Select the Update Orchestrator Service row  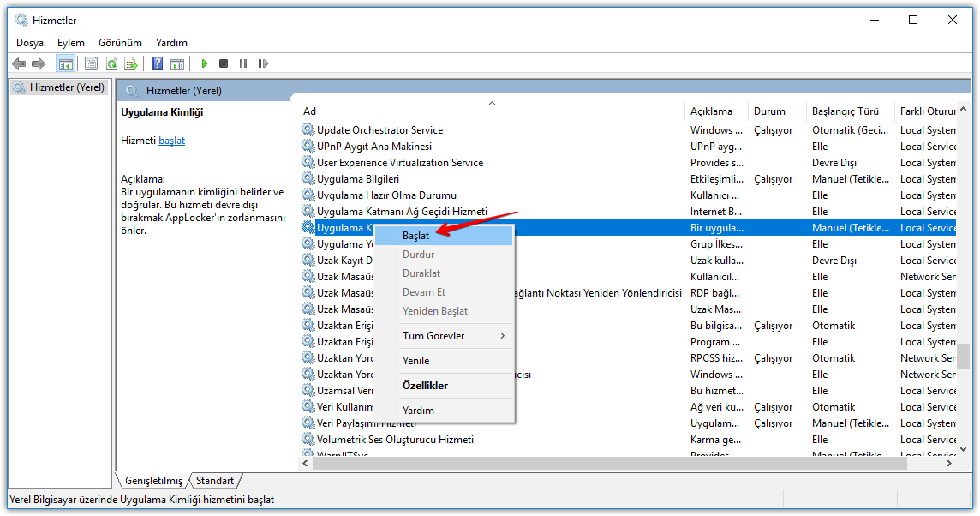377,129
